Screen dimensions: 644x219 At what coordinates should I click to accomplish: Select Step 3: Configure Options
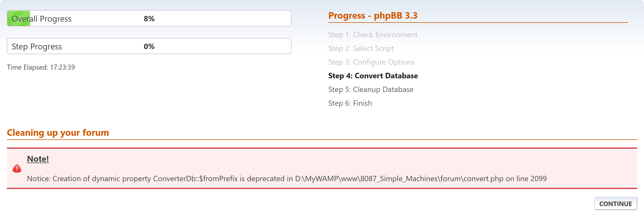(371, 62)
